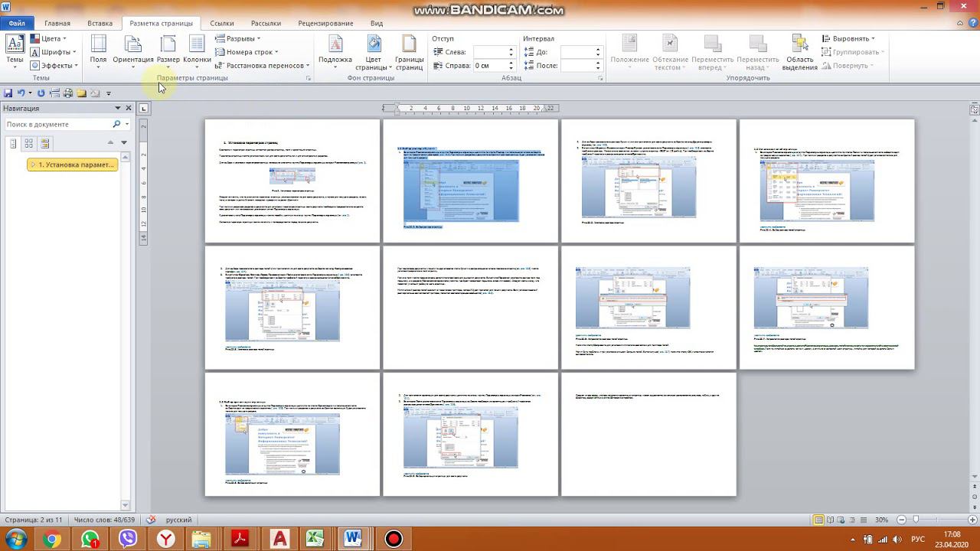The image size is (980, 551).
Task: Expand the Разрывы breaks dropdown
Action: tap(237, 38)
